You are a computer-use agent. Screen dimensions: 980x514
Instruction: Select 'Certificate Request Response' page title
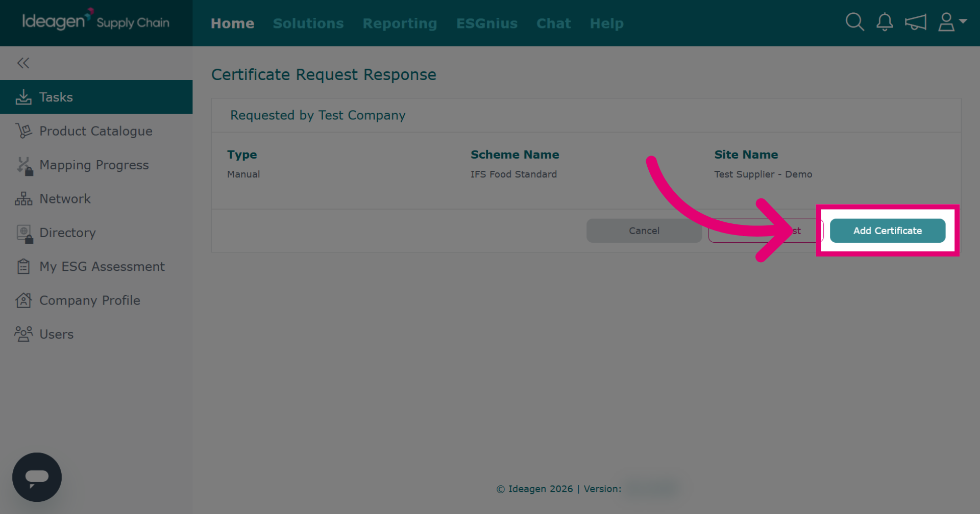click(x=324, y=74)
